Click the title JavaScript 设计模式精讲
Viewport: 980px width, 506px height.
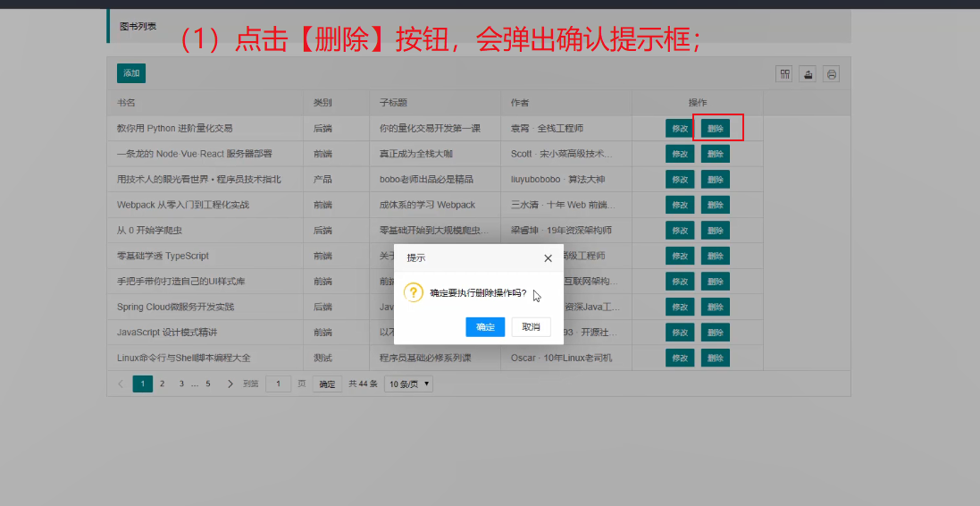[x=167, y=333]
